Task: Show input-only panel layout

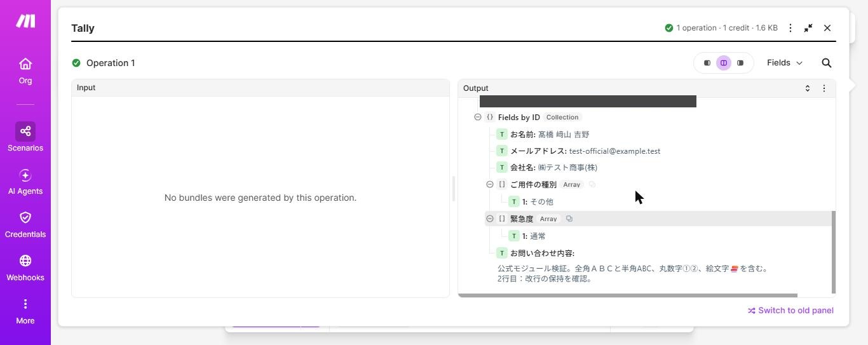Action: pos(707,63)
